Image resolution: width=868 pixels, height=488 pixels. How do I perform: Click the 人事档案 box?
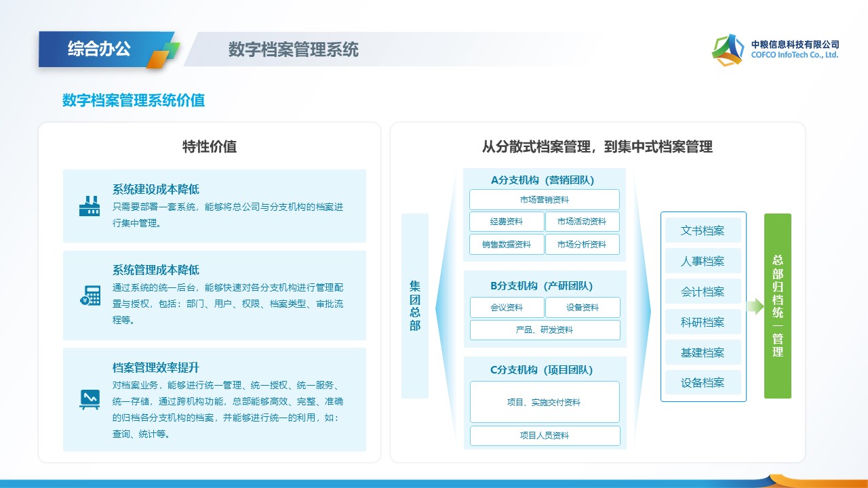(703, 261)
